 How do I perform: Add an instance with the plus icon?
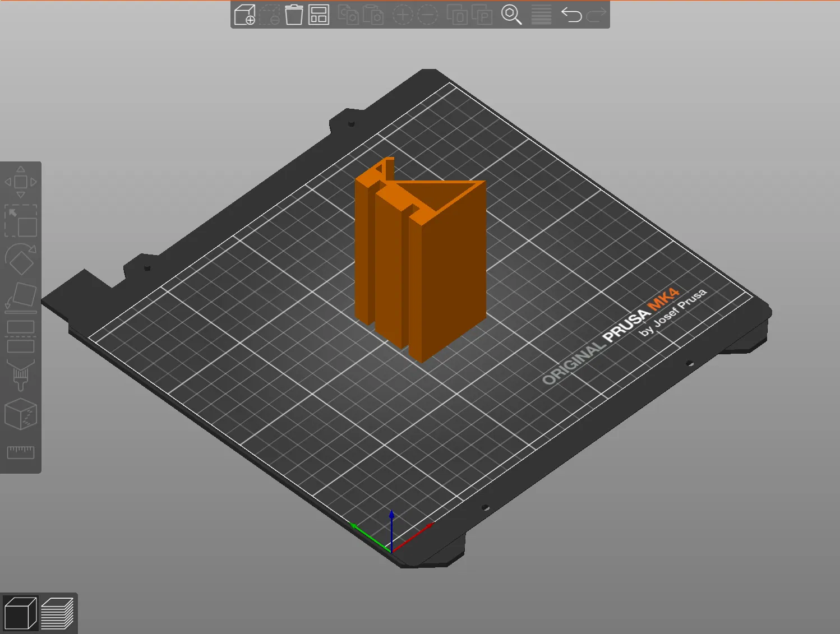point(402,15)
